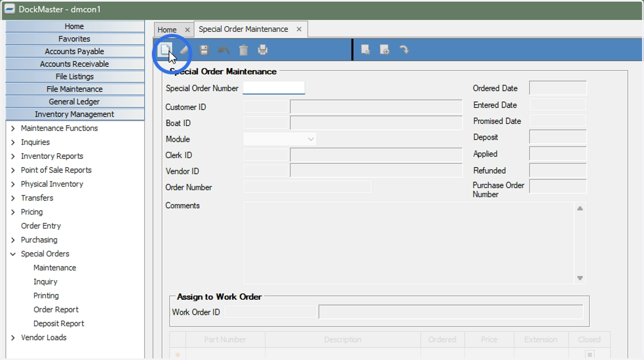Open Printing under Special Orders
This screenshot has width=644, height=360.
pos(46,296)
